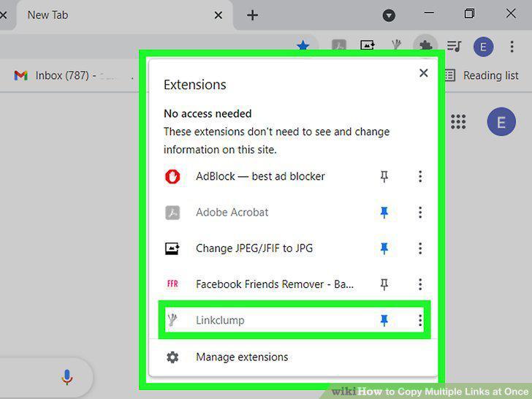Open a new tab with the plus button
The height and width of the screenshot is (399, 532).
coord(252,15)
